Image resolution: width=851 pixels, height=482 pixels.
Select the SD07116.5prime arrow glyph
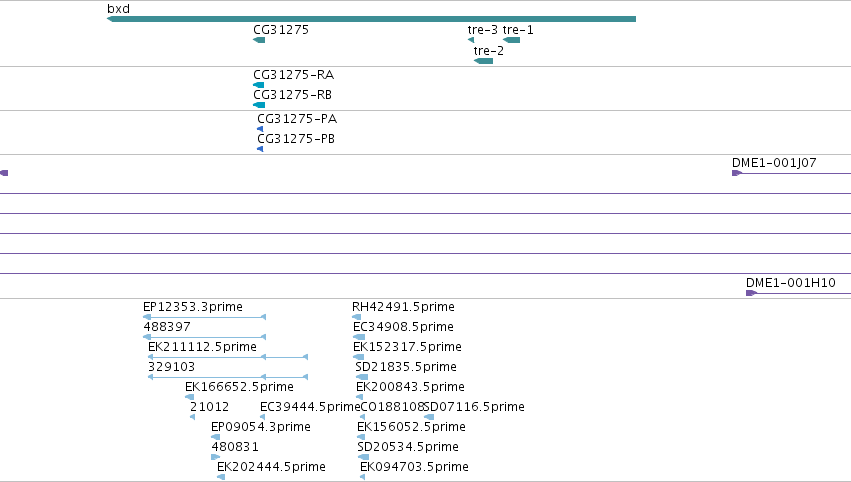click(429, 417)
